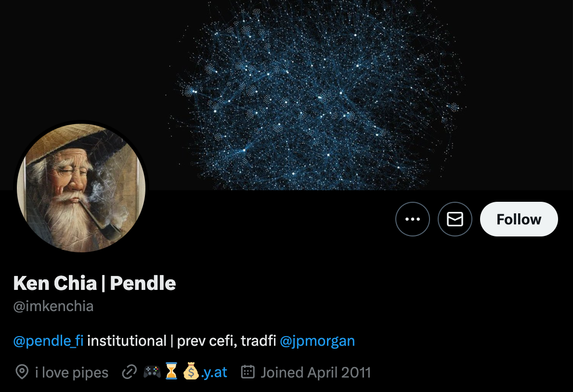The image size is (573, 392).
Task: Click the envelope message icon
Action: [455, 219]
